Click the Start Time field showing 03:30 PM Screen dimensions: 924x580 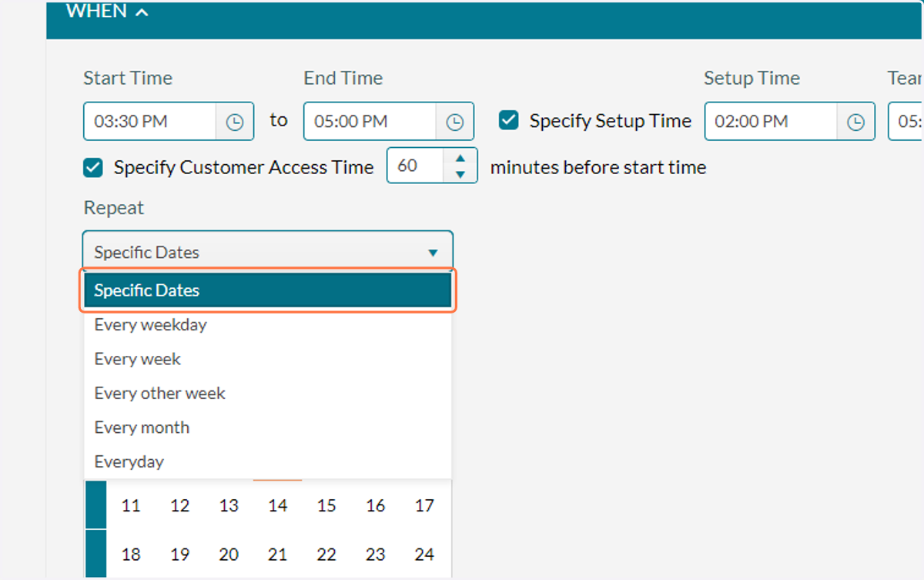[149, 122]
